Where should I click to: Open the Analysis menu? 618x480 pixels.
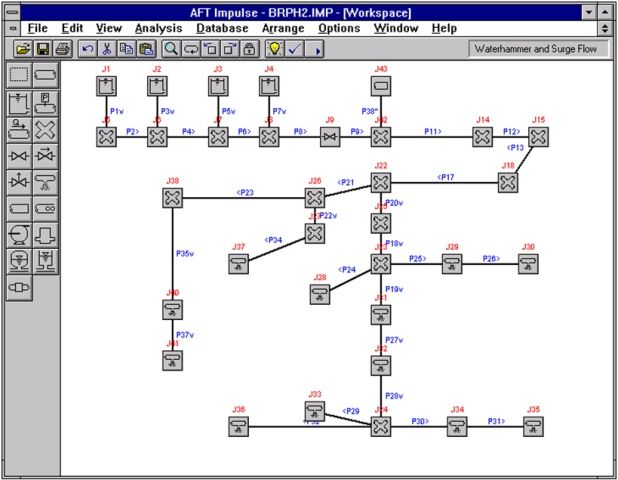pos(158,28)
